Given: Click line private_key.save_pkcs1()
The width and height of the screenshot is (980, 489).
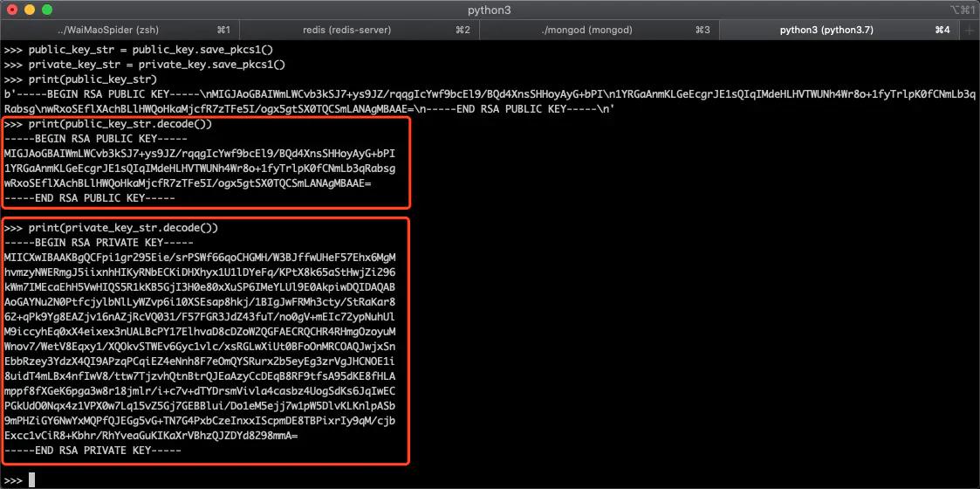Looking at the screenshot, I should point(145,65).
